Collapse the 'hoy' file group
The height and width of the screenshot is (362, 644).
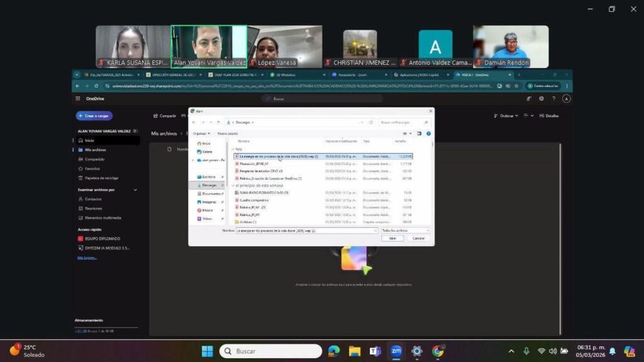[233, 149]
